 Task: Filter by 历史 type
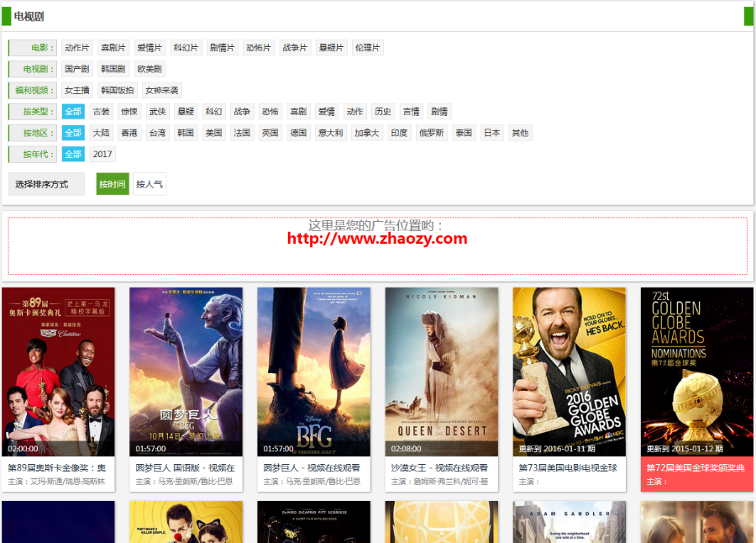click(383, 112)
